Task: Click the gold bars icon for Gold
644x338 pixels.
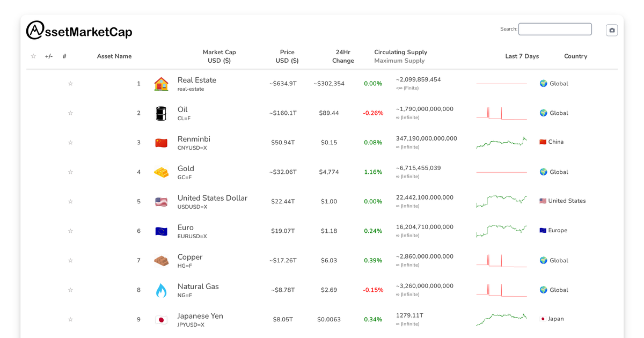Action: (161, 172)
